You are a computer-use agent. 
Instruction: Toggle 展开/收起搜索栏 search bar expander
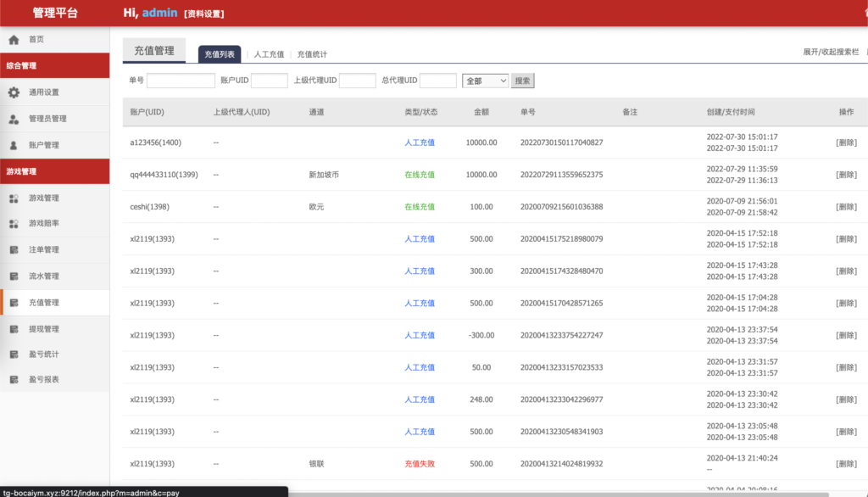831,53
